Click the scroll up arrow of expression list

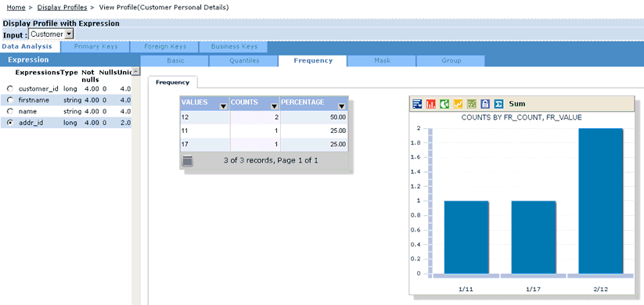pos(135,71)
